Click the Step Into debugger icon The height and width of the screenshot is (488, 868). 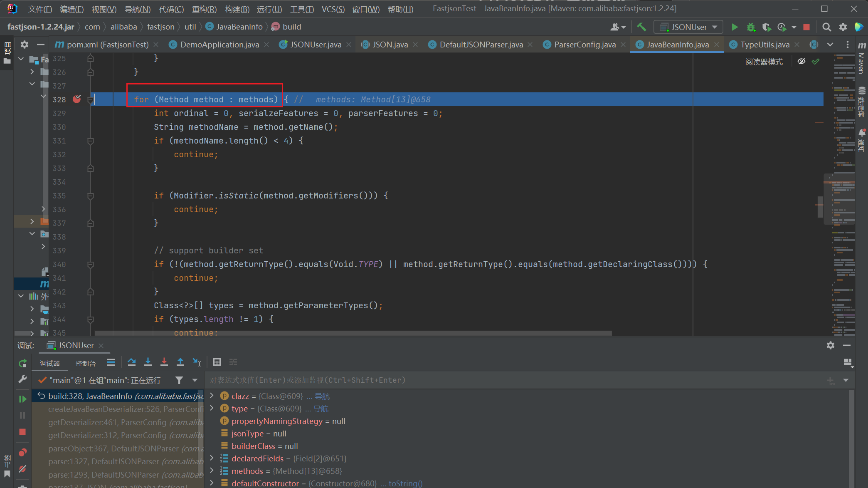[x=148, y=362]
